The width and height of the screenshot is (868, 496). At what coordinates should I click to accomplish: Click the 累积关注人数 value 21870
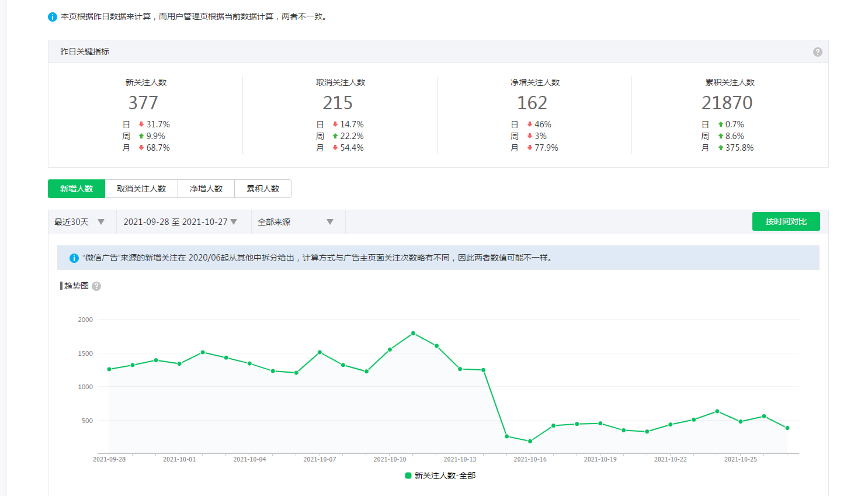click(x=727, y=103)
